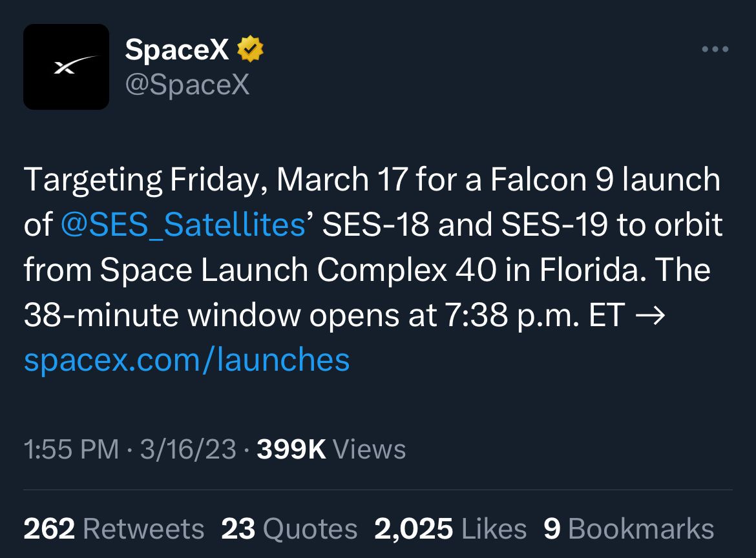Click the 3/16/23 post date
Viewport: 756px width, 558px height.
pyautogui.click(x=188, y=449)
